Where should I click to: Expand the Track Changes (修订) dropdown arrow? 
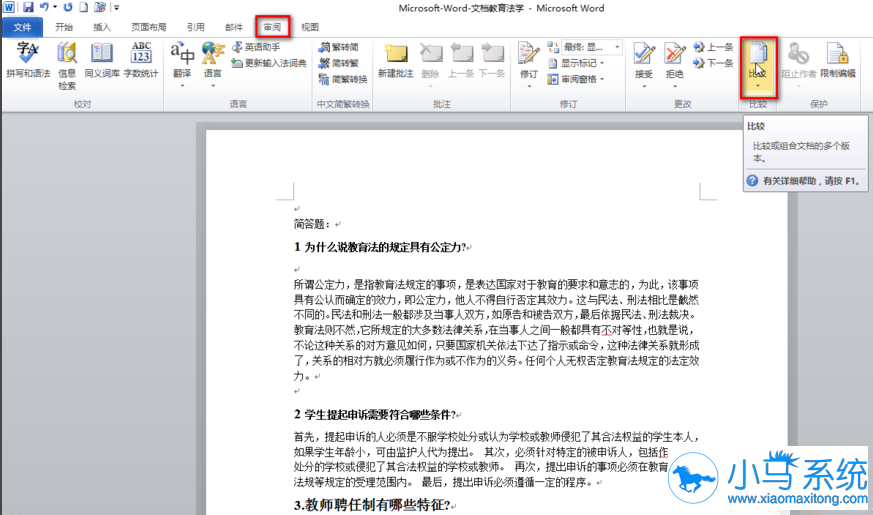tap(529, 86)
